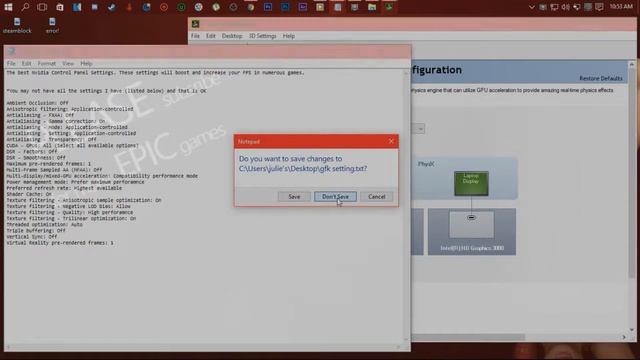Click Cancel in the Notepad dialog
The width and height of the screenshot is (640, 360).
pyautogui.click(x=376, y=197)
